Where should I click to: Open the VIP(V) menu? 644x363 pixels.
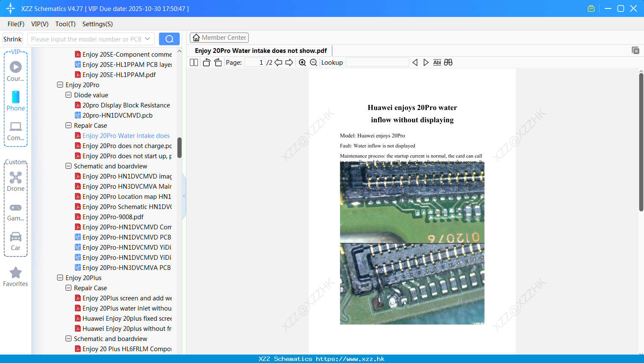point(40,24)
